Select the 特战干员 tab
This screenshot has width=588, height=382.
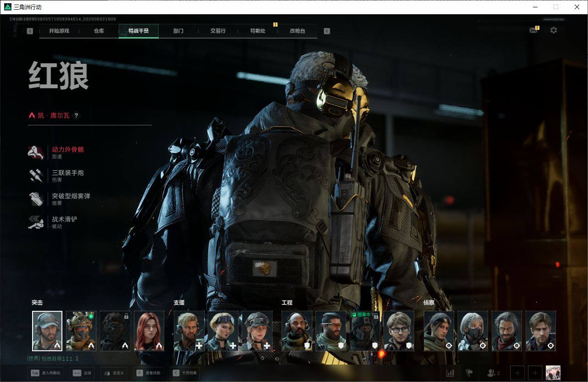(139, 31)
